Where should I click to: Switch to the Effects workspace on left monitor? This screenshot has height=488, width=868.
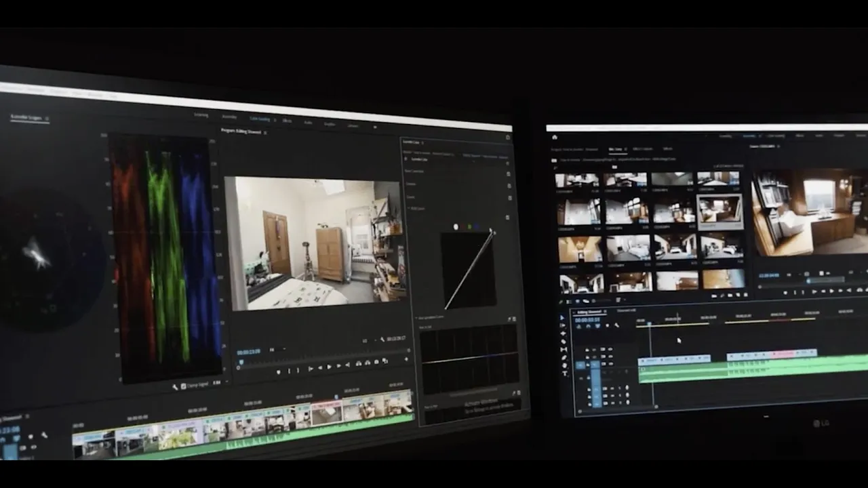287,121
